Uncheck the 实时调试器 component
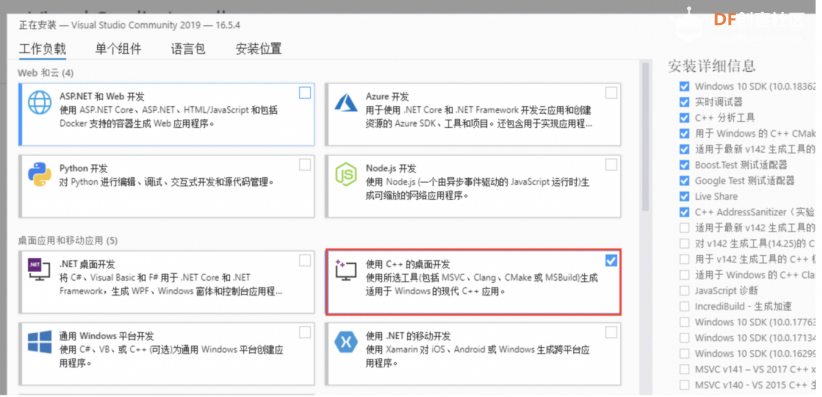Screen dimensions: 822x397 (x=684, y=102)
